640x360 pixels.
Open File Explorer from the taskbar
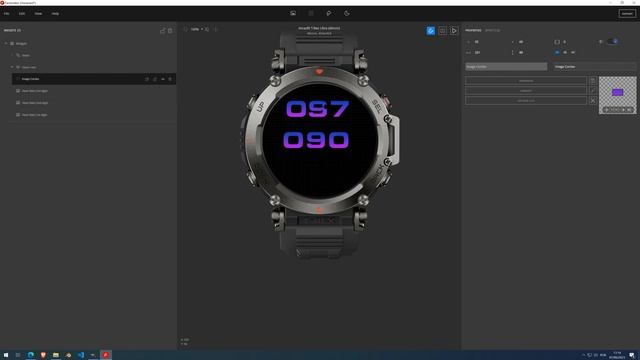tap(56, 355)
